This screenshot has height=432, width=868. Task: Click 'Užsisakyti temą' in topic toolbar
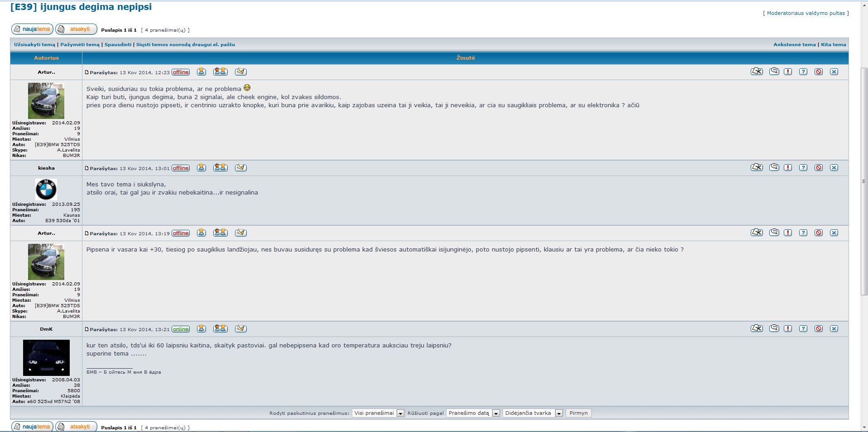[34, 44]
